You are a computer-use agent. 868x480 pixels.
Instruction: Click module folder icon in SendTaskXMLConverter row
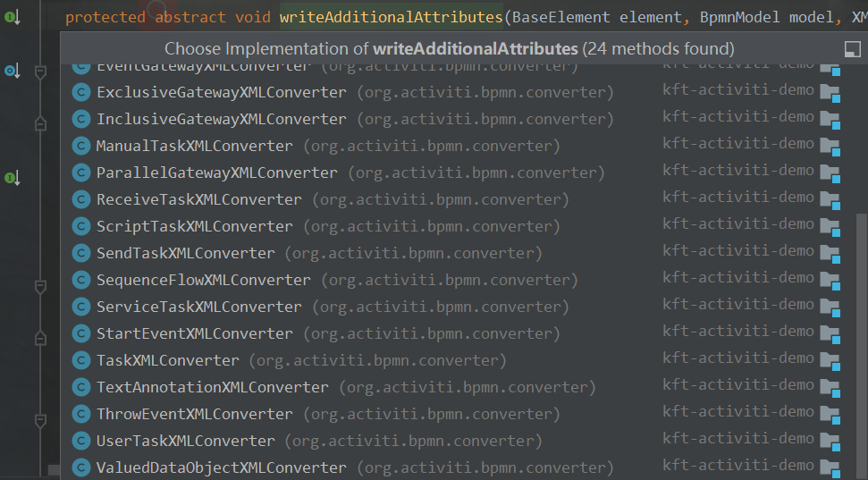pos(830,254)
